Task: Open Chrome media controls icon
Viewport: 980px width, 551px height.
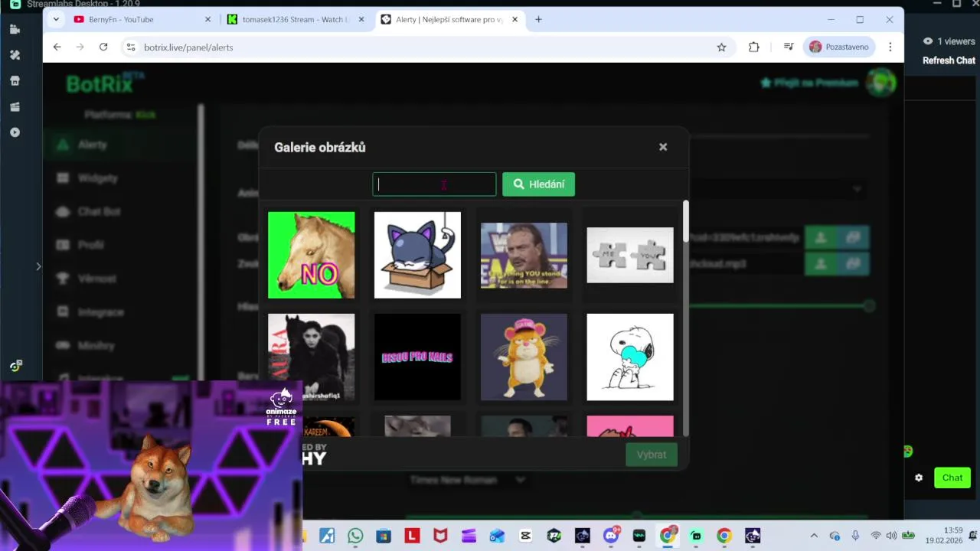Action: pyautogui.click(x=789, y=47)
